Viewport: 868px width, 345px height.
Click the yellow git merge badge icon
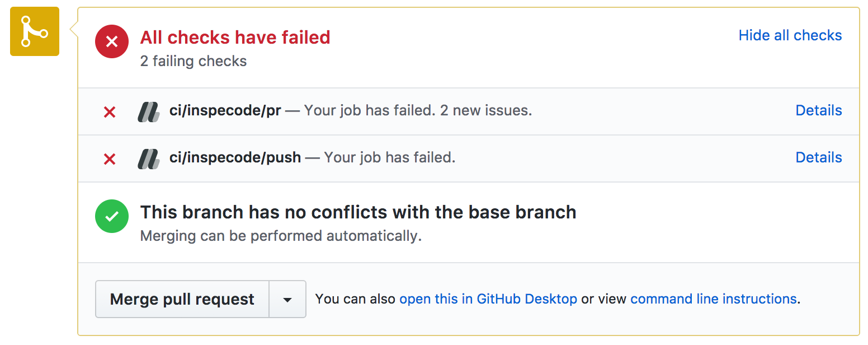[x=35, y=31]
